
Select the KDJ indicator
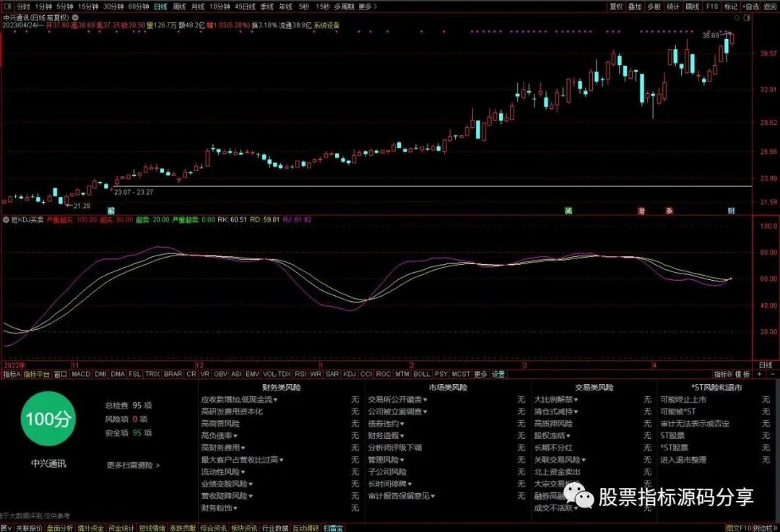coord(350,374)
